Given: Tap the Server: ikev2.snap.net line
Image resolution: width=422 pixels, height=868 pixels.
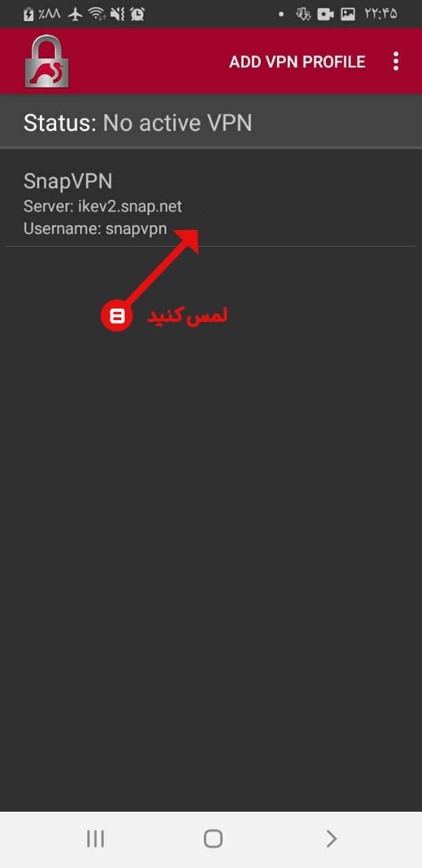Looking at the screenshot, I should pyautogui.click(x=103, y=206).
